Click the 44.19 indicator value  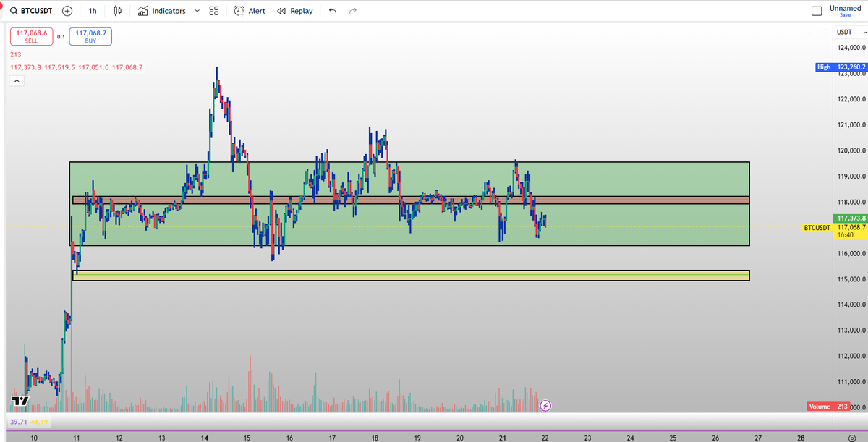click(x=38, y=421)
